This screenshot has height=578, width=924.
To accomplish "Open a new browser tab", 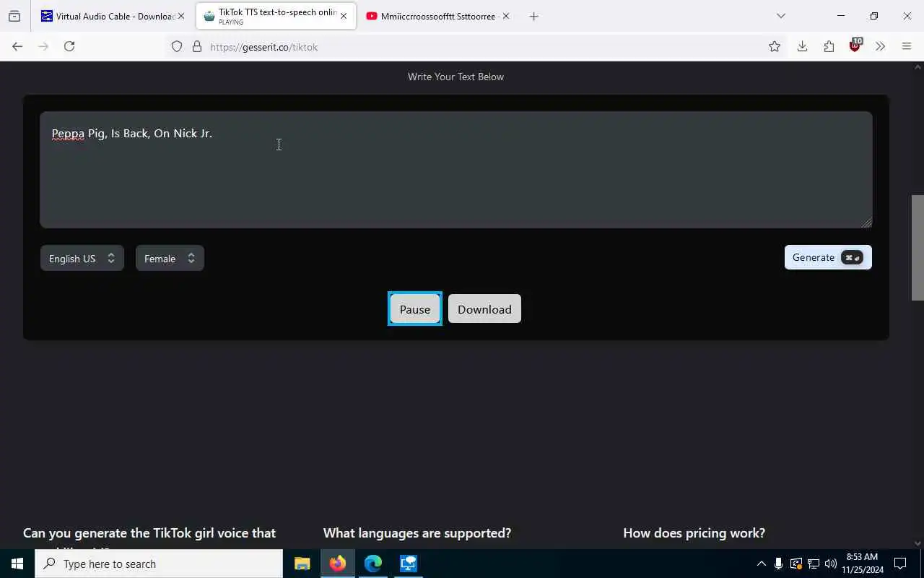I will point(533,16).
